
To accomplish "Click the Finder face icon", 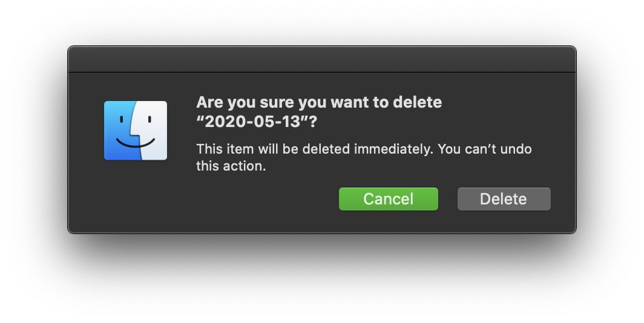I will pyautogui.click(x=136, y=131).
